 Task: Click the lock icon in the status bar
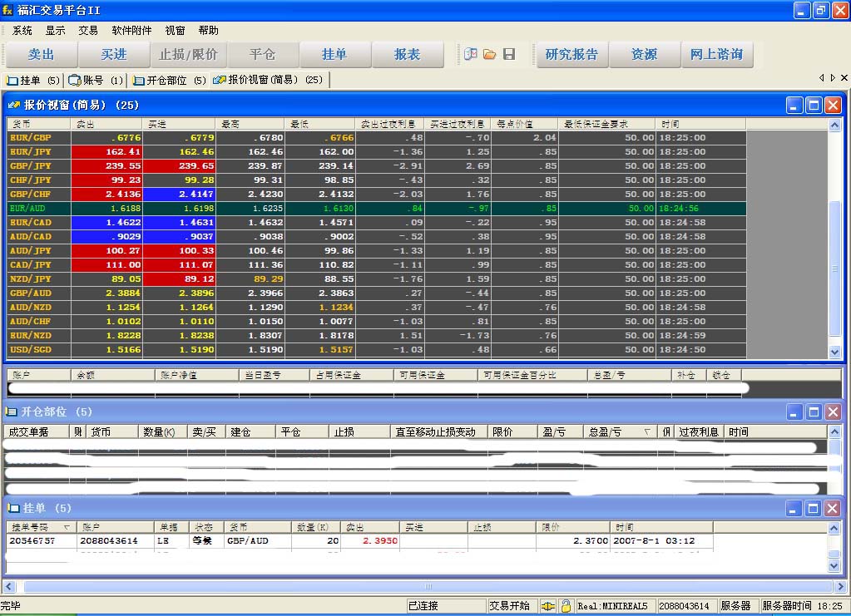tap(567, 605)
